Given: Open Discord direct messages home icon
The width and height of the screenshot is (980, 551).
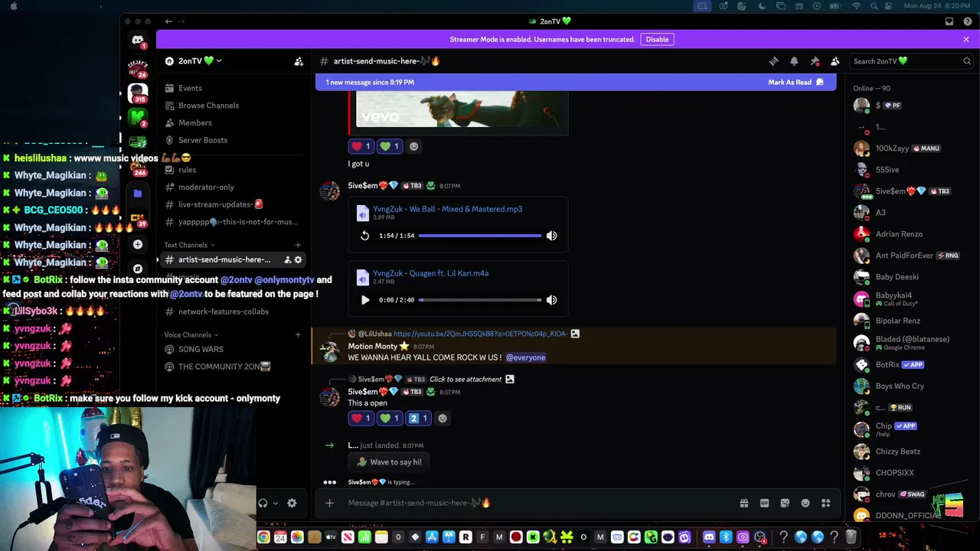Looking at the screenshot, I should (x=138, y=41).
